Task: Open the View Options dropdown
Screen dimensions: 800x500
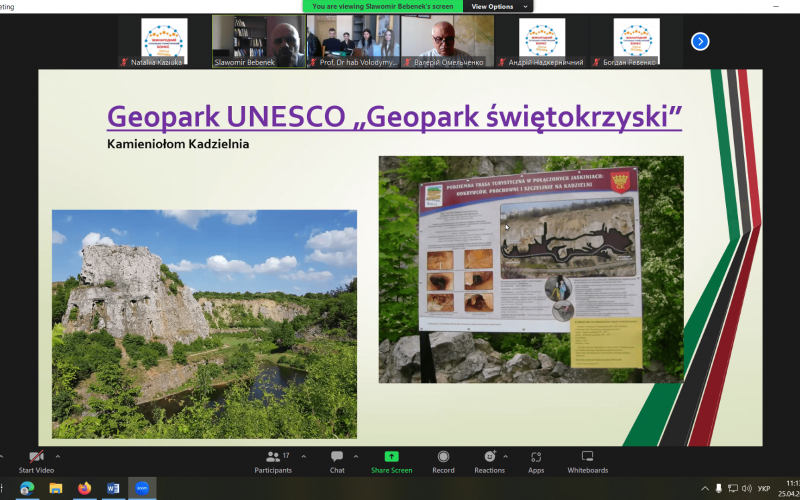Action: click(498, 7)
